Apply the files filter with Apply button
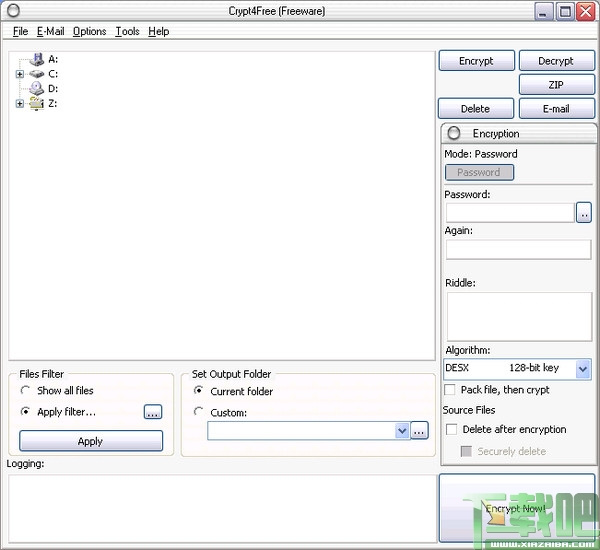Viewport: 600px width, 550px height. pyautogui.click(x=91, y=441)
